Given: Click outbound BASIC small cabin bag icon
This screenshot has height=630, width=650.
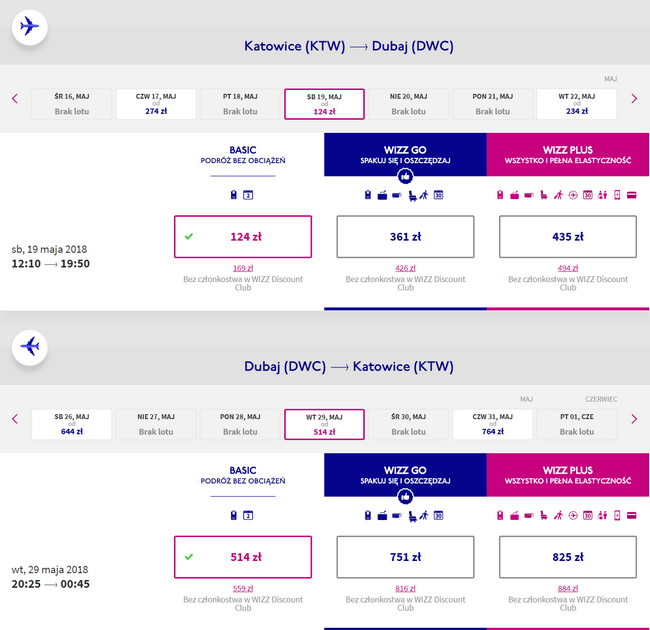Looking at the screenshot, I should coord(233,195).
